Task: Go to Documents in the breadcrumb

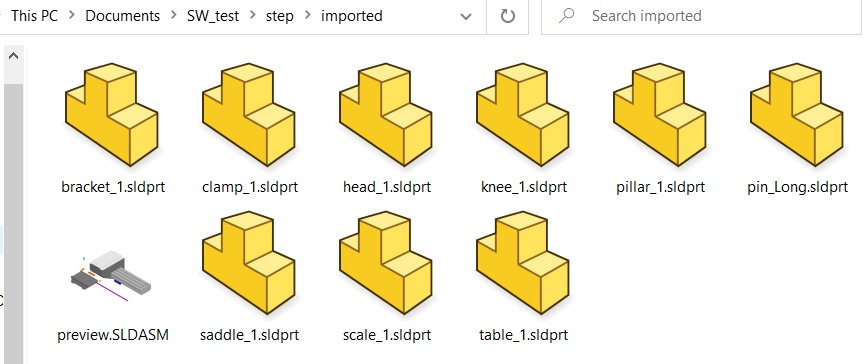Action: 122,16
